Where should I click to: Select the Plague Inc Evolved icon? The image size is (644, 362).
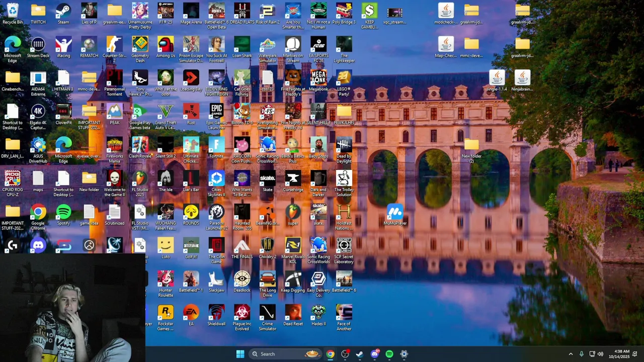[x=242, y=317]
